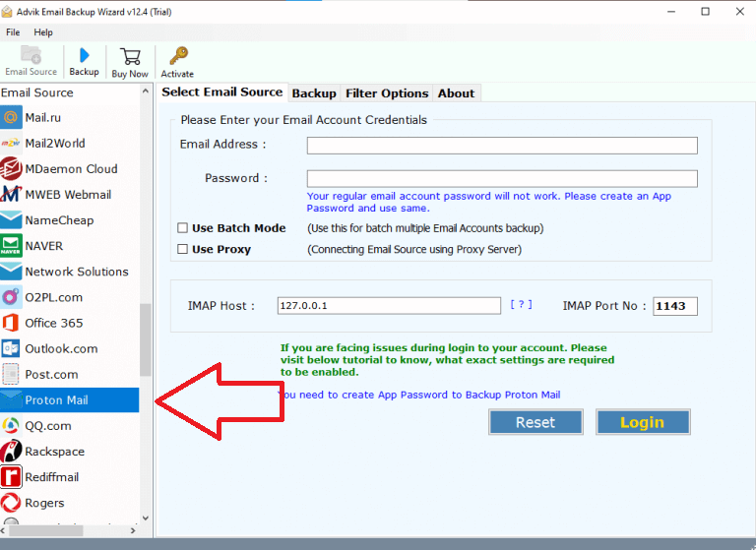Choose the Outlook.com icon

[11, 348]
